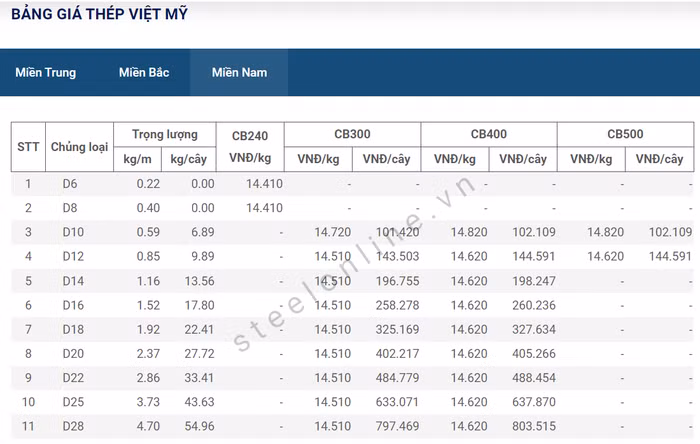700x444 pixels.
Task: Click the D10 row label
Action: point(72,232)
